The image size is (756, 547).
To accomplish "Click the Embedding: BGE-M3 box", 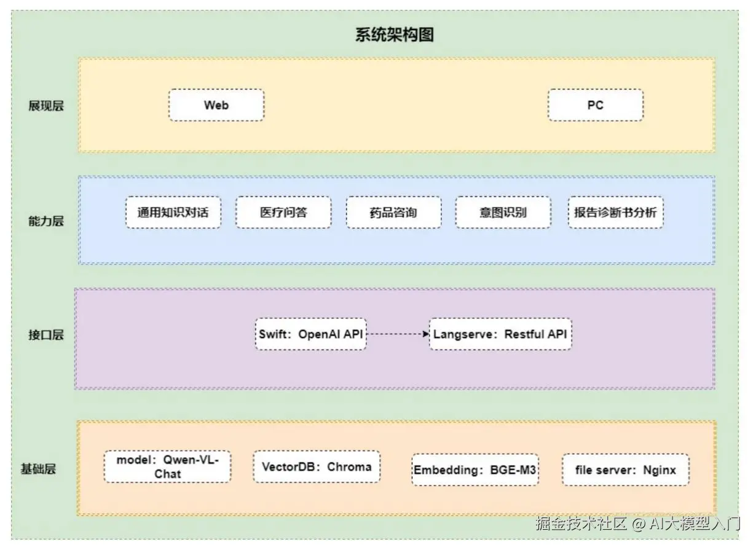I will click(x=476, y=469).
